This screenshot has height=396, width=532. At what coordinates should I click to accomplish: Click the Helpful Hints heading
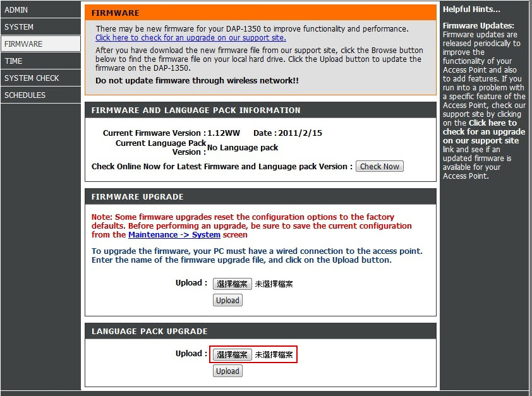(471, 9)
